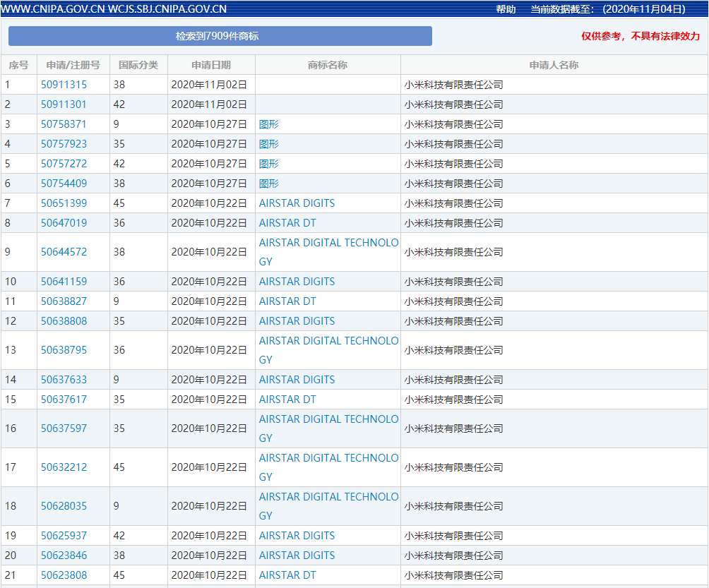Viewport: 709px width, 588px height.
Task: Click the 检索到7909件商标 results banner
Action: 220,36
